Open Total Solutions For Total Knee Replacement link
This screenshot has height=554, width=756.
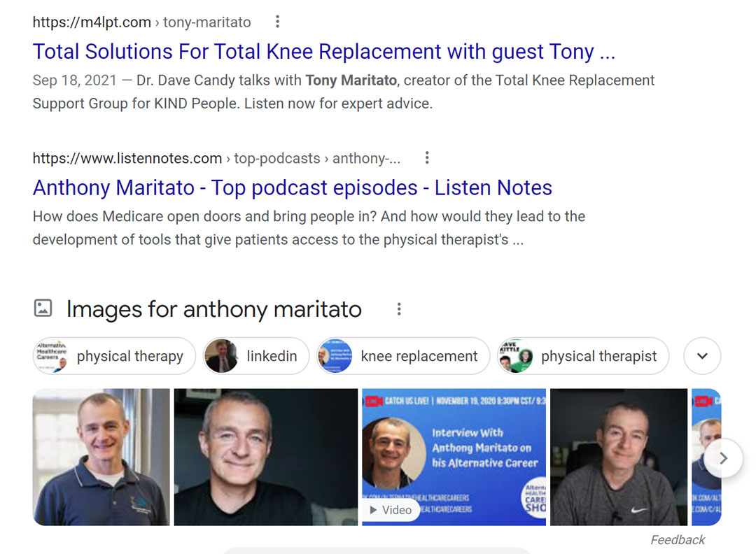coord(324,52)
